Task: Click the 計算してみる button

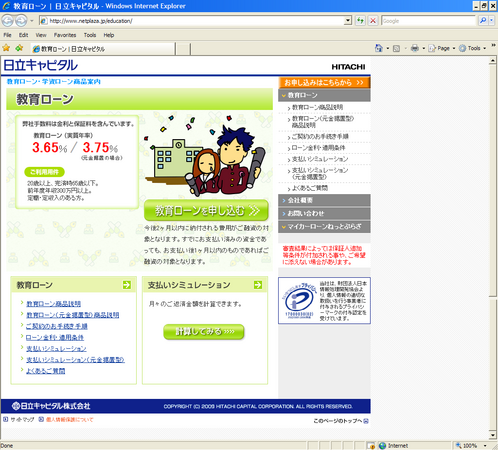Action: pos(204,332)
